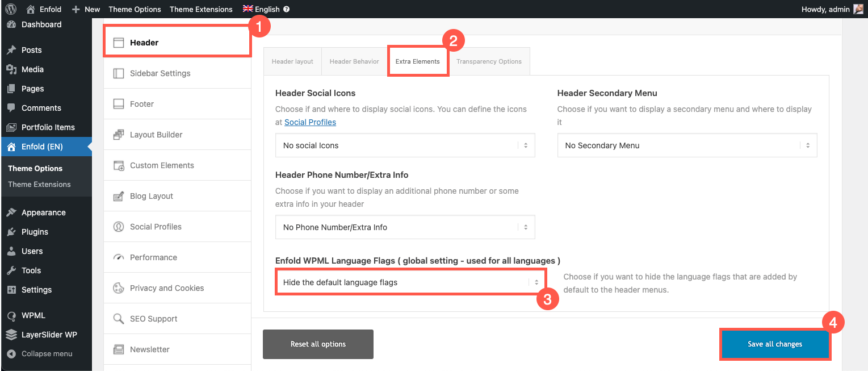Click the WordPress logo icon in admin bar
Screen dimensions: 868x371
11,9
